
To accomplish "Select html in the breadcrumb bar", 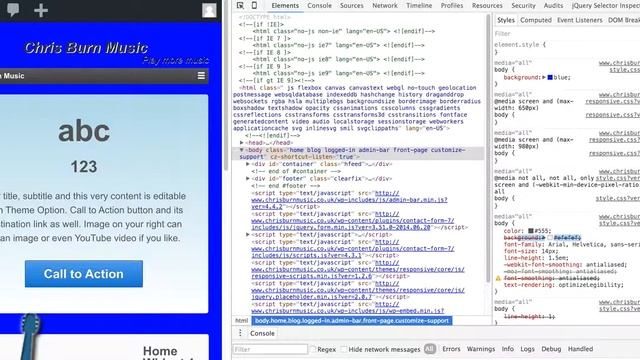I will (x=241, y=320).
